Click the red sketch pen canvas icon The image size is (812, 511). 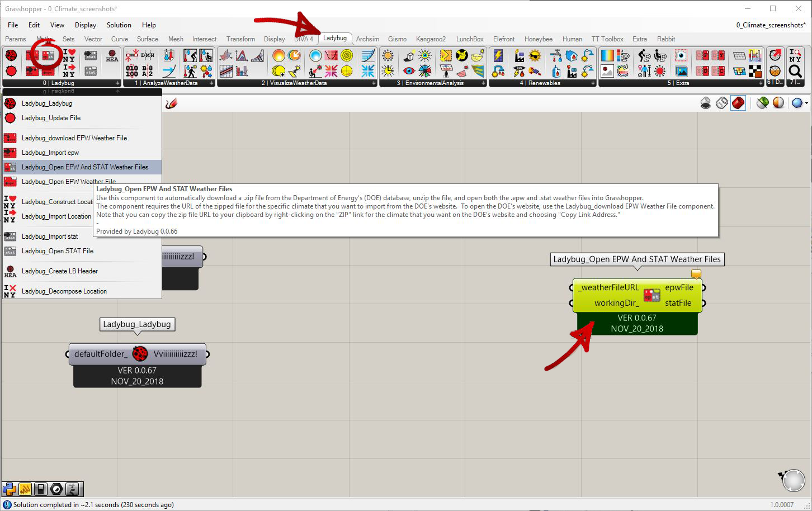(x=172, y=103)
